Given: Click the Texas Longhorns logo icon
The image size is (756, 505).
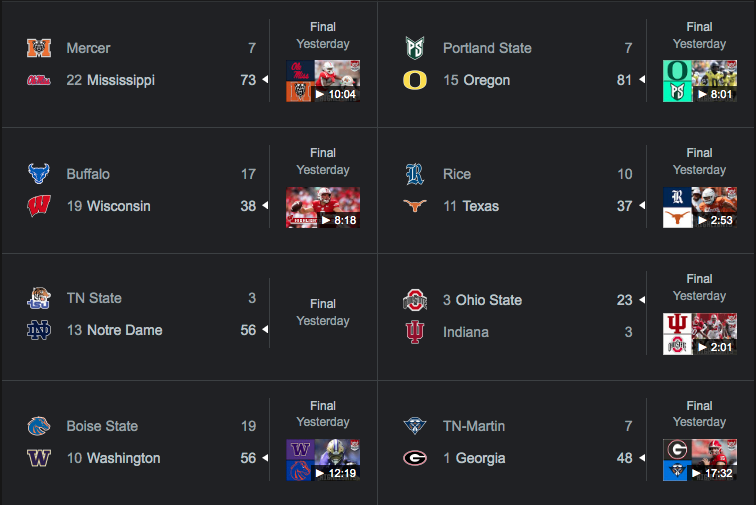Looking at the screenshot, I should point(415,206).
